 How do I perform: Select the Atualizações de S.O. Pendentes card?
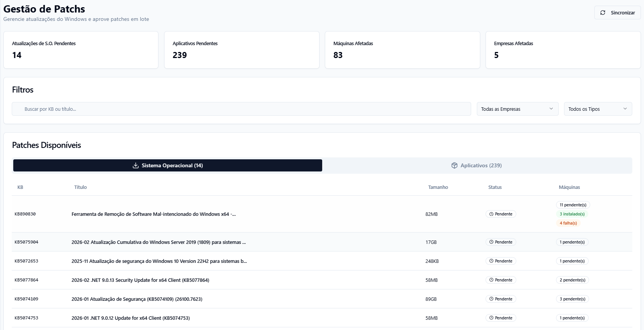(x=81, y=50)
